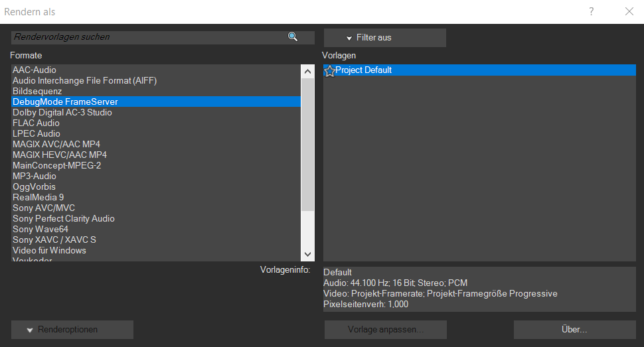Expand the Renderoptionen section
Viewport: 644px width, 347px height.
(72, 330)
